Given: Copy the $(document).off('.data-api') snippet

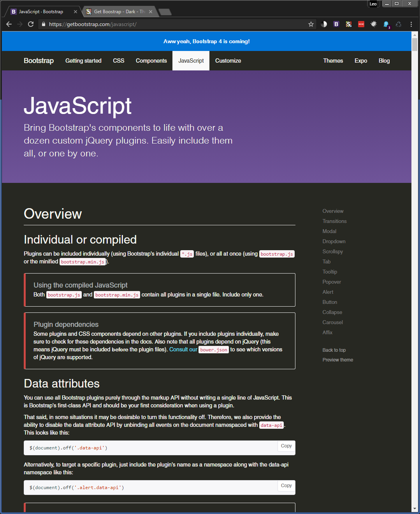Looking at the screenshot, I should tap(286, 446).
